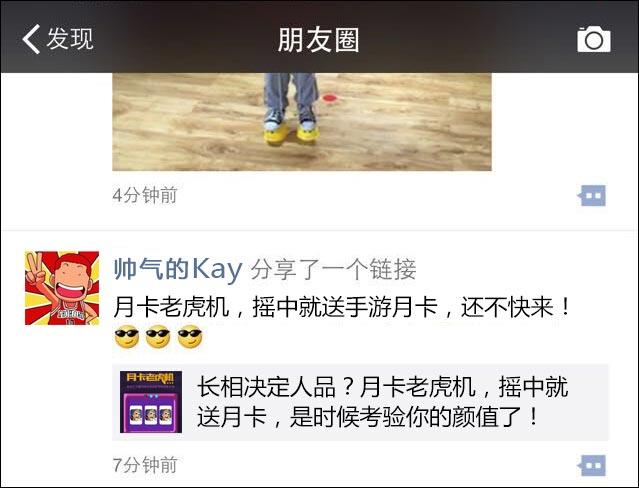Click the 7分钟前 timestamp
639x488 pixels.
[x=145, y=465]
